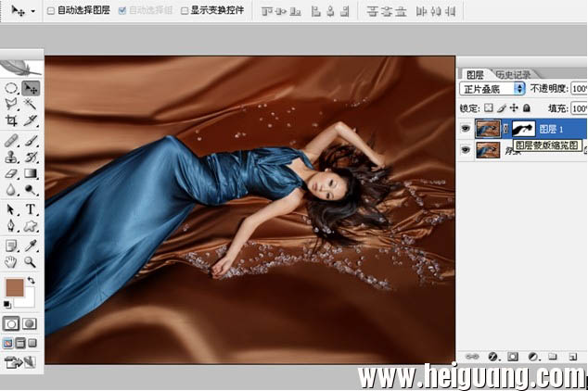The height and width of the screenshot is (391, 588).
Task: Toggle 自动选择组 checkbox
Action: tap(122, 11)
